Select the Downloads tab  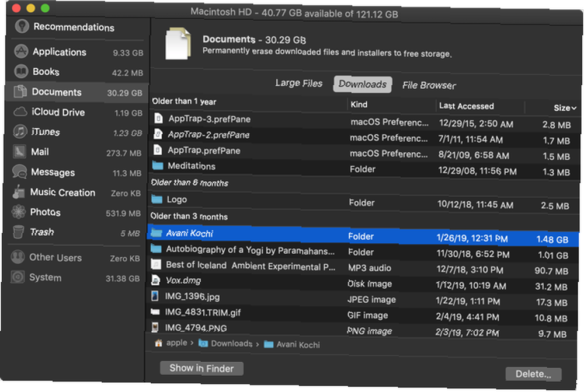click(x=363, y=85)
